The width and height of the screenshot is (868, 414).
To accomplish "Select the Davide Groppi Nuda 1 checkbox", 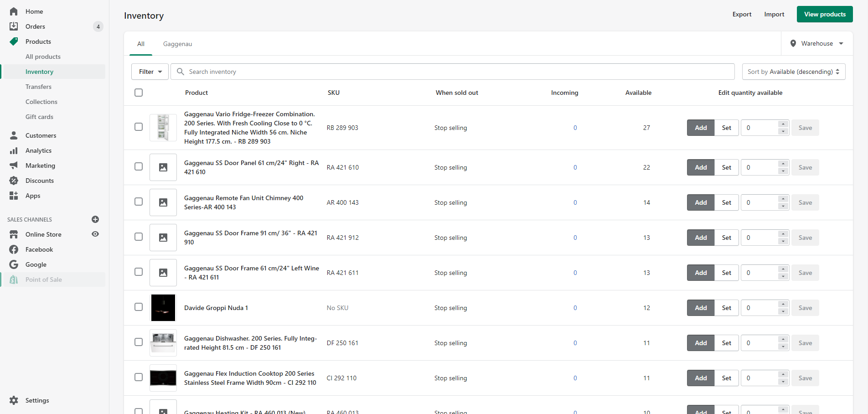I will (139, 307).
